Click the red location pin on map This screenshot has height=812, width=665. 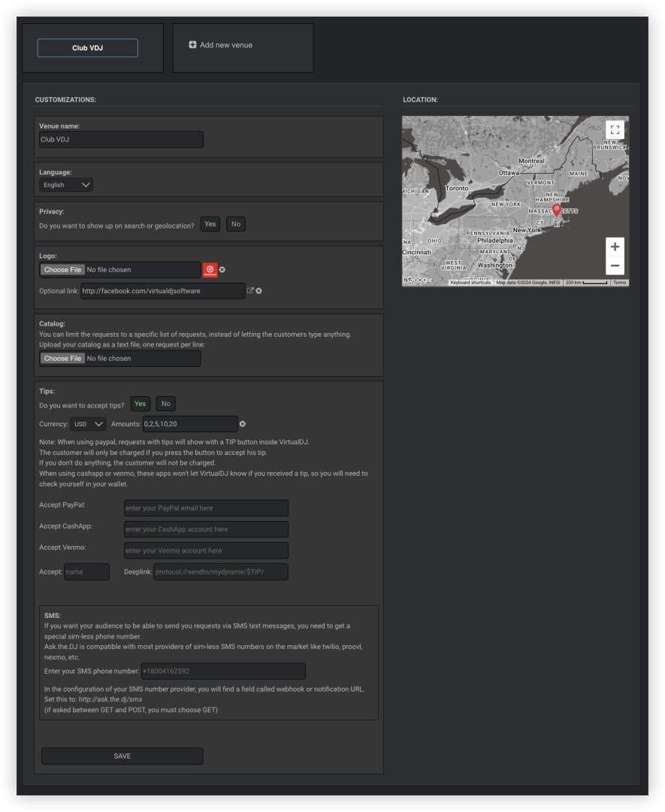pyautogui.click(x=556, y=210)
